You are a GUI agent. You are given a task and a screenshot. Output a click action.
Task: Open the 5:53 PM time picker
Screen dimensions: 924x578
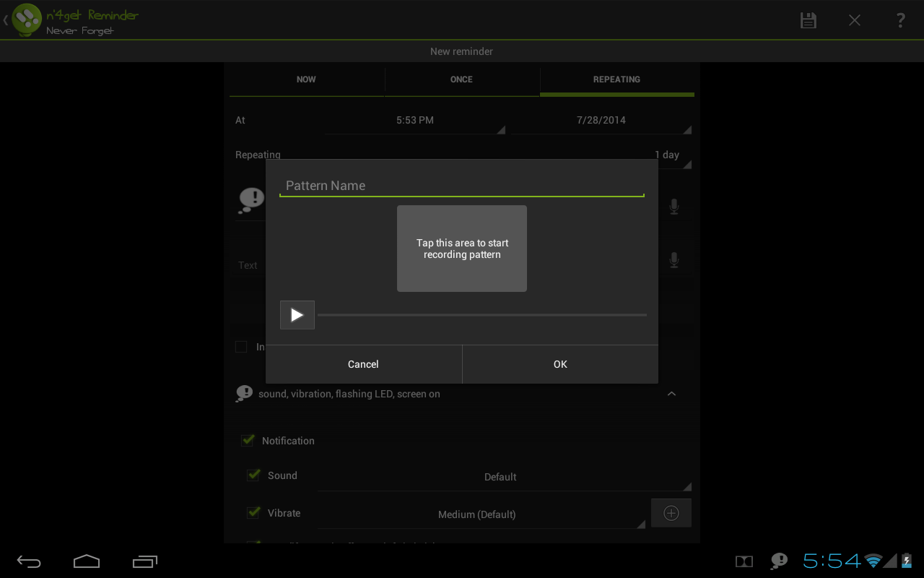tap(415, 121)
